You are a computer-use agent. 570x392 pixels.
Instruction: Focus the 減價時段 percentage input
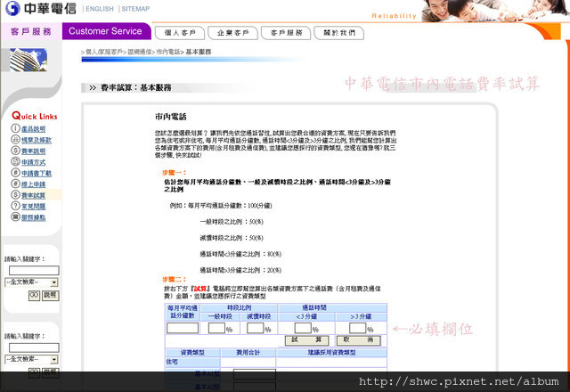click(256, 328)
